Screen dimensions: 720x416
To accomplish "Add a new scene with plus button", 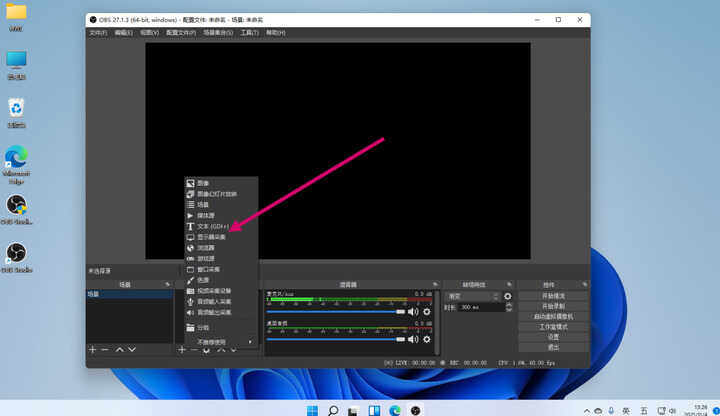I will (x=92, y=350).
